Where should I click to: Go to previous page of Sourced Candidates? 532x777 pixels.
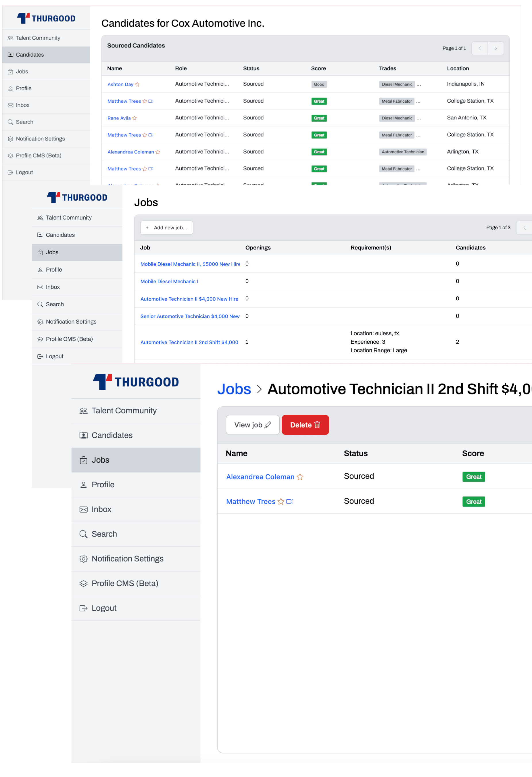(x=479, y=49)
